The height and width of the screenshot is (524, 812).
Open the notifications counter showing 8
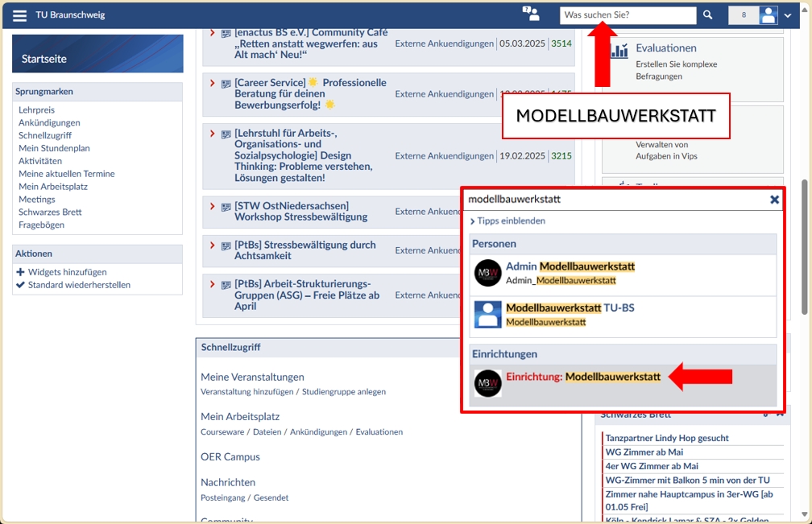click(744, 15)
